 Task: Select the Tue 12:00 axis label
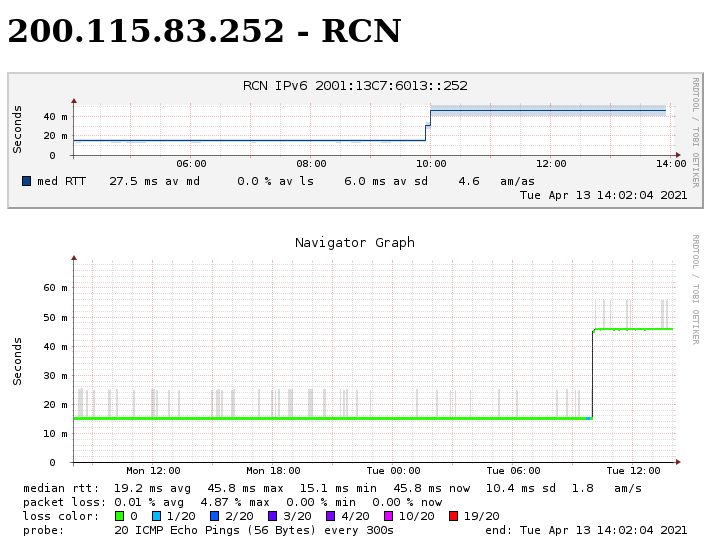click(633, 471)
